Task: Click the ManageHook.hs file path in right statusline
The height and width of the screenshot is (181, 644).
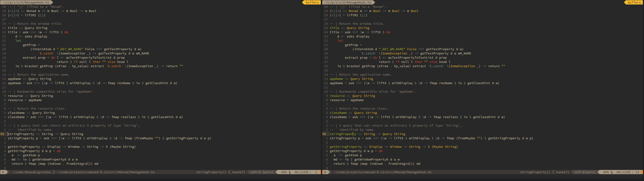Action: tap(383, 172)
